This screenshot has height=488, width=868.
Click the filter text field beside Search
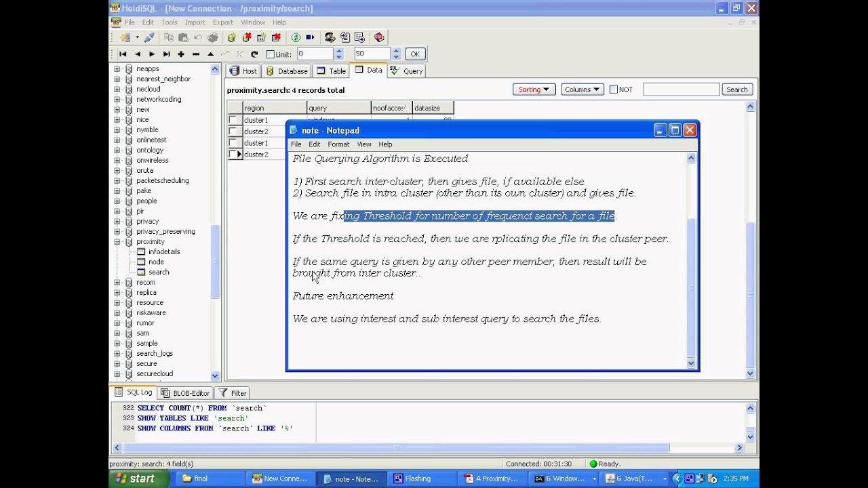pos(681,89)
